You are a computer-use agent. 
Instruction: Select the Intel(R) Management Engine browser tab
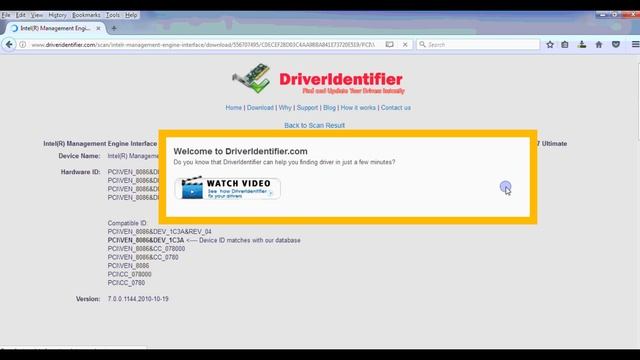[56, 28]
